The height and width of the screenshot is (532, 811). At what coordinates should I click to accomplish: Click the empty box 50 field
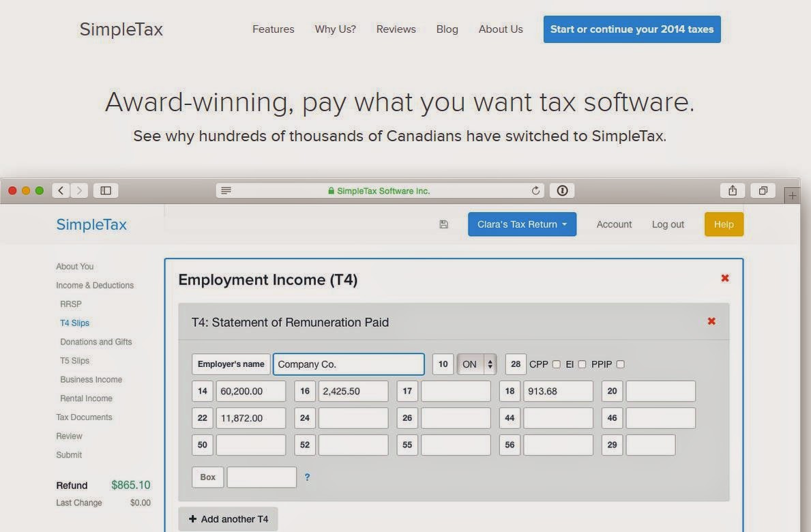[251, 445]
